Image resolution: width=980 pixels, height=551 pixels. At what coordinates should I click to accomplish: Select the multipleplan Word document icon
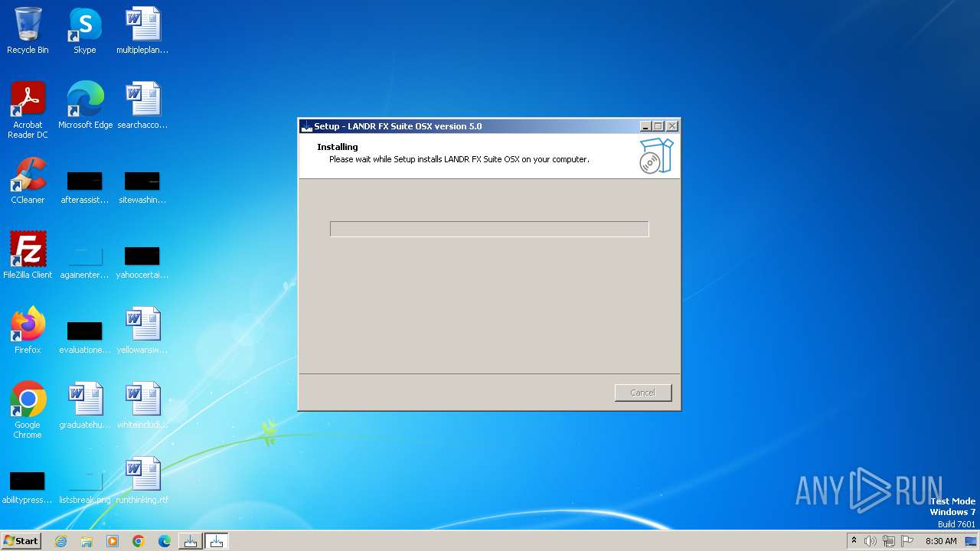click(x=142, y=31)
